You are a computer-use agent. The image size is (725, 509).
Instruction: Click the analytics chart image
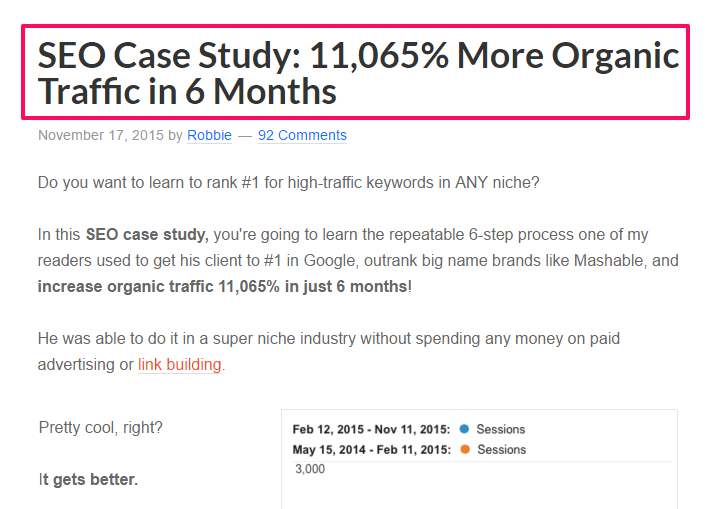click(479, 459)
